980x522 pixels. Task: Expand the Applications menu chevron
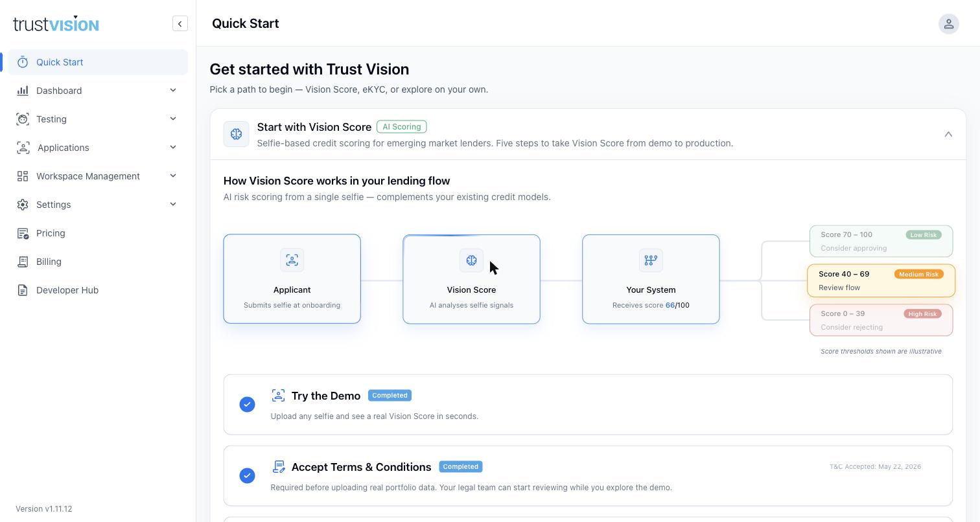173,147
